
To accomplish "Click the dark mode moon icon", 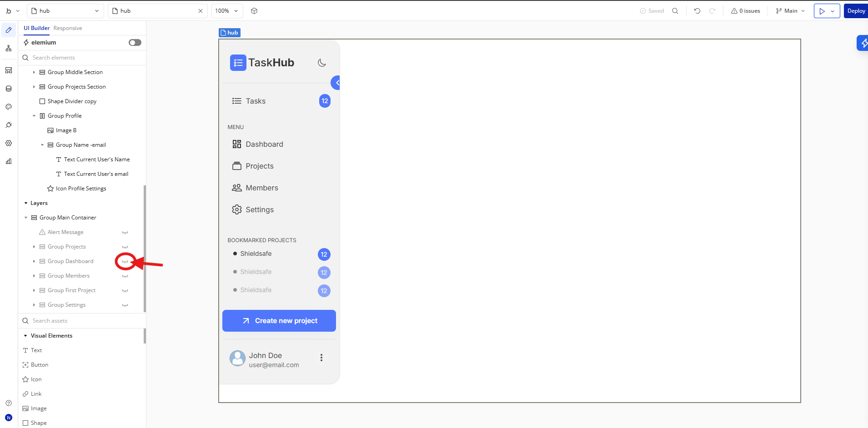I will pyautogui.click(x=322, y=63).
